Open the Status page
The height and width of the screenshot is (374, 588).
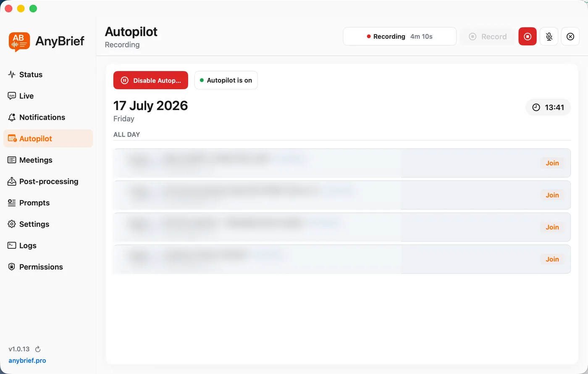[48, 74]
